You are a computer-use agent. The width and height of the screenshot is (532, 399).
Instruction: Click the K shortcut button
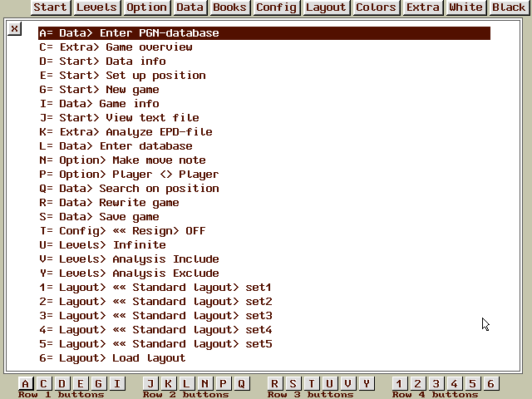[x=168, y=383]
